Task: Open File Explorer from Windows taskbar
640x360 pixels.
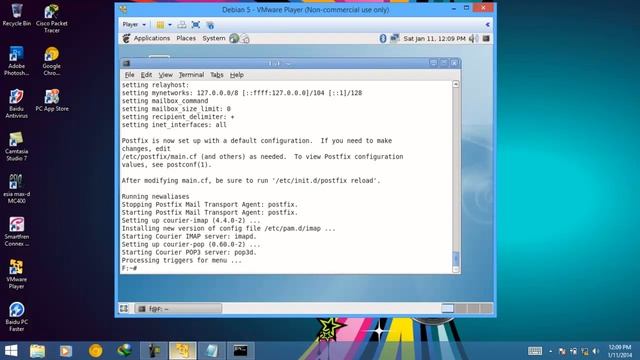Action: [37, 351]
